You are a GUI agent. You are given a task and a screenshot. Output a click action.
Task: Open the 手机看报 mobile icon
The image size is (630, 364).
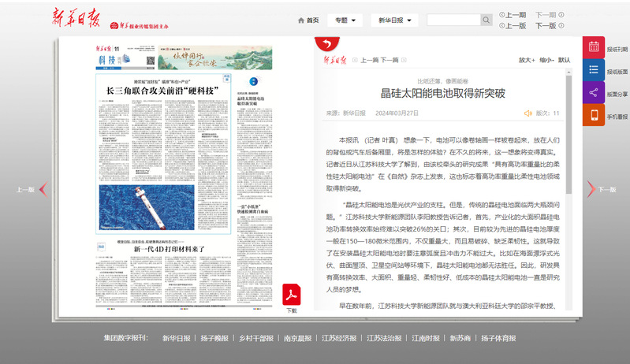pos(594,116)
